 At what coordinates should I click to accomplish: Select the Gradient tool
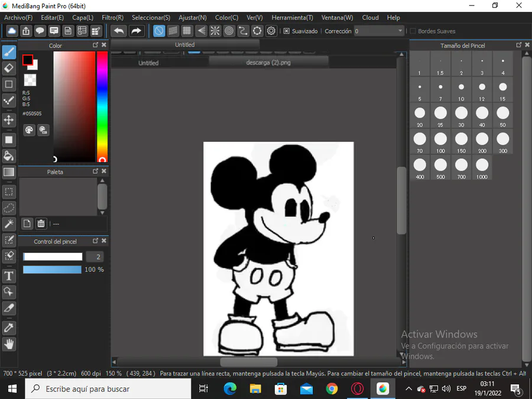[9, 173]
